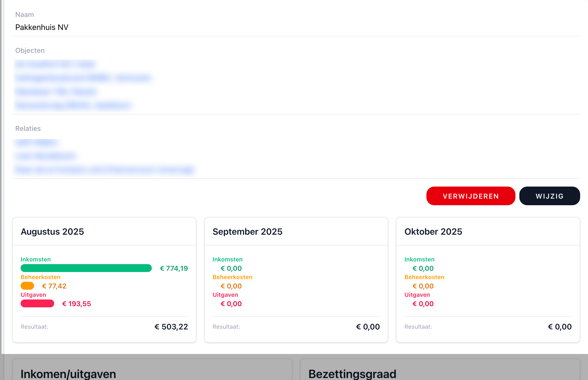Click the red VERWIJDEREN button

471,196
